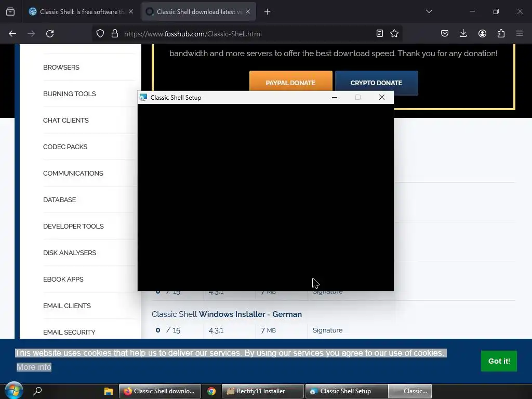Minimize the Classic Shell Setup window
This screenshot has height=399, width=532.
[x=335, y=97]
